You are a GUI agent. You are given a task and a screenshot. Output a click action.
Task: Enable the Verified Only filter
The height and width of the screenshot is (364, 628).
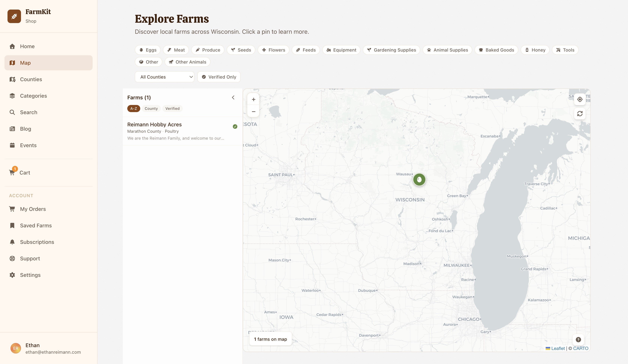(219, 77)
